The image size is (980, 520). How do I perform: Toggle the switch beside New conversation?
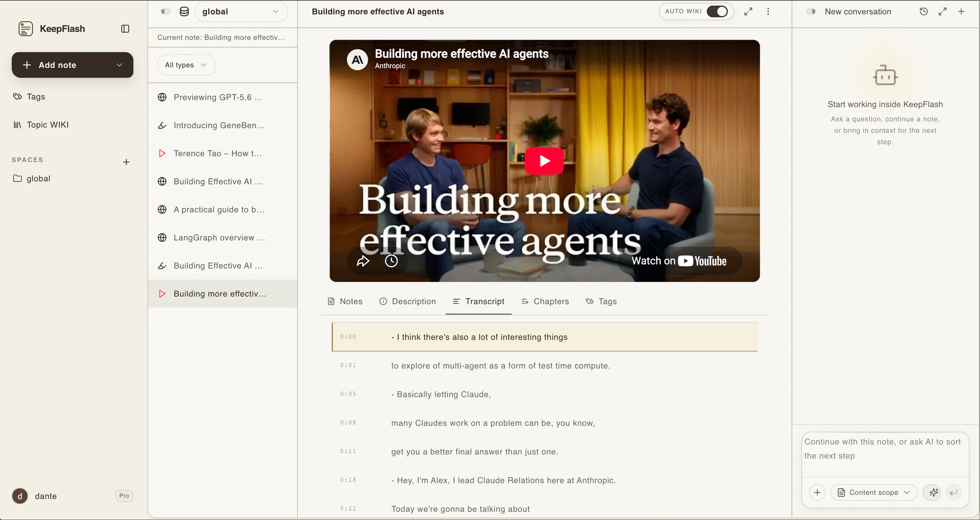tap(811, 11)
